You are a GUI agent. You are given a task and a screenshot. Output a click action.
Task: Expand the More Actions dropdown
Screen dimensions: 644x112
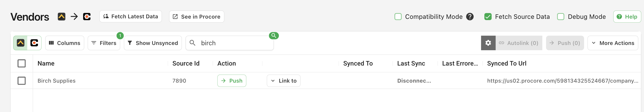[x=613, y=43]
